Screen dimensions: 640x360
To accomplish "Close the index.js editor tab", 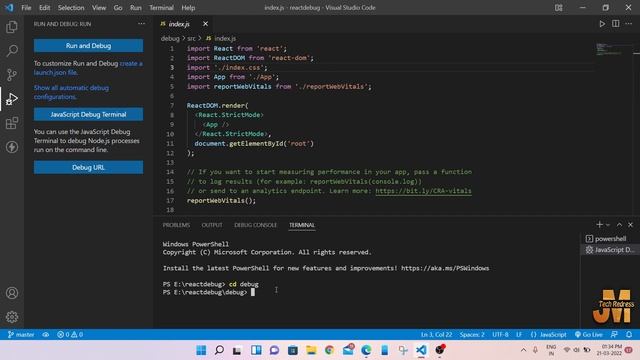I will pos(205,24).
